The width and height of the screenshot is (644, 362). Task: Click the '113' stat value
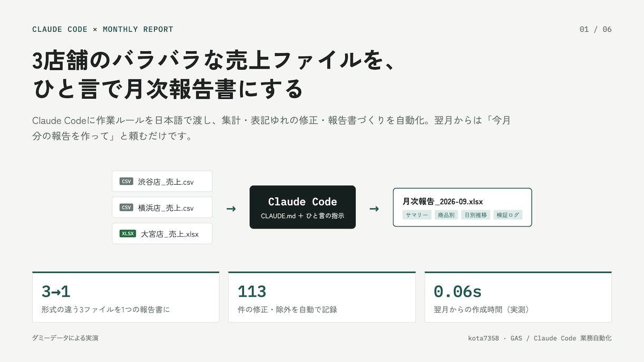tap(252, 292)
